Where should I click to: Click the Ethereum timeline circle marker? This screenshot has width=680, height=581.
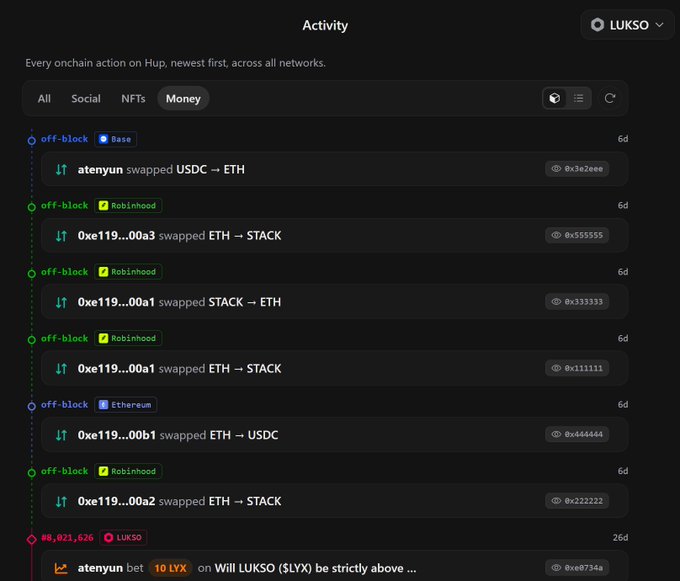(32, 406)
